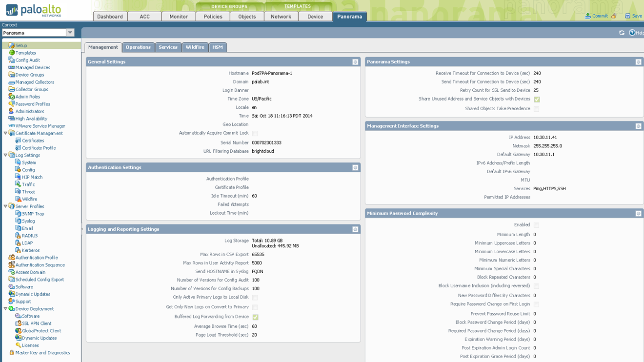This screenshot has width=644, height=362.
Task: Select Syslog under Server Profiles
Action: (28, 221)
